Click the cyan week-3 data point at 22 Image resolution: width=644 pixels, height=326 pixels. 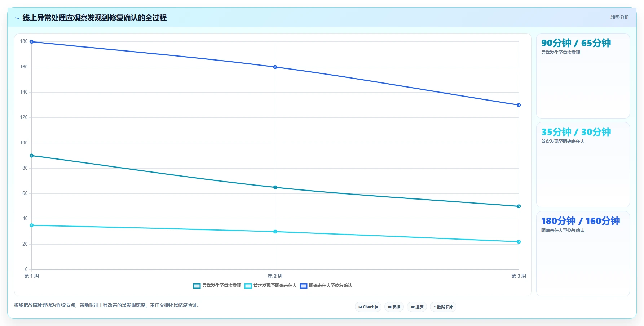pos(519,242)
